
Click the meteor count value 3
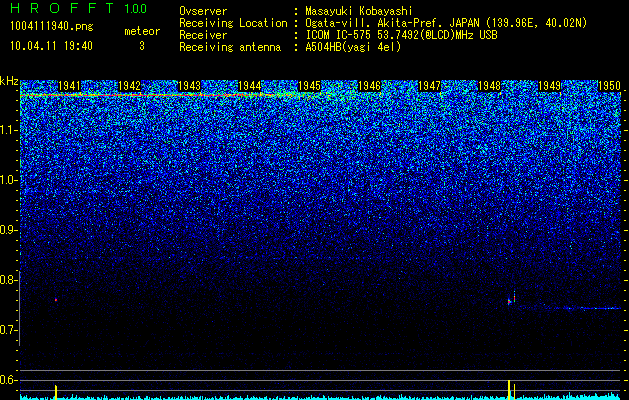click(x=142, y=46)
